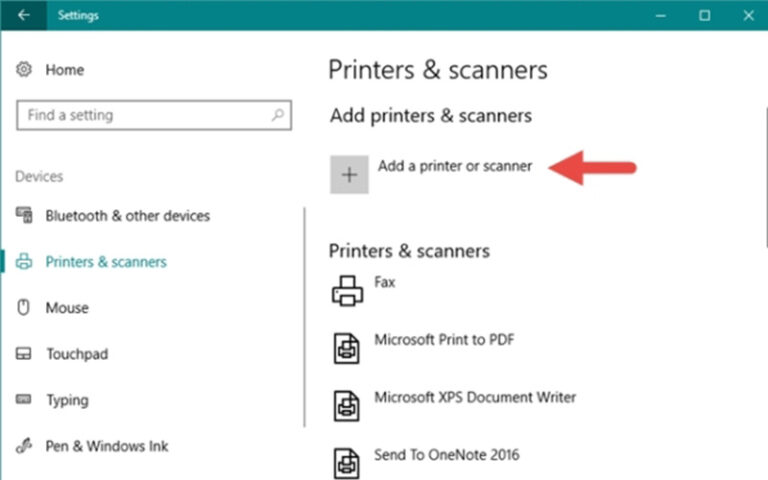Click the Touchpad icon in sidebar
Viewport: 768px width, 480px height.
click(24, 354)
